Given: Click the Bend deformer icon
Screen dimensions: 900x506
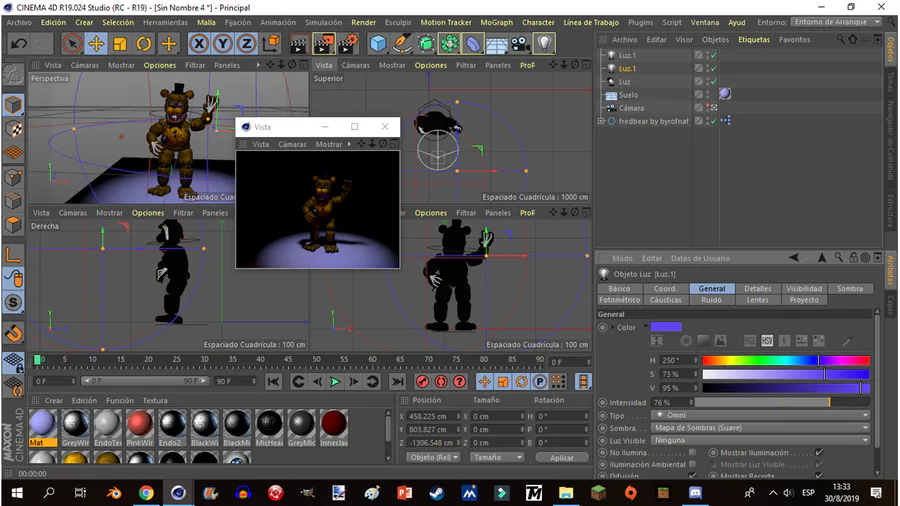Looking at the screenshot, I should tap(473, 44).
